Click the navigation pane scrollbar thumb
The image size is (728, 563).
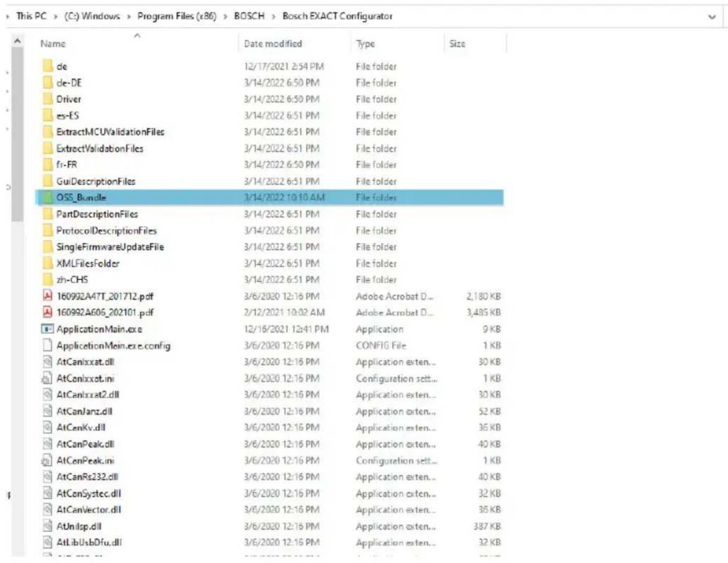(x=18, y=134)
